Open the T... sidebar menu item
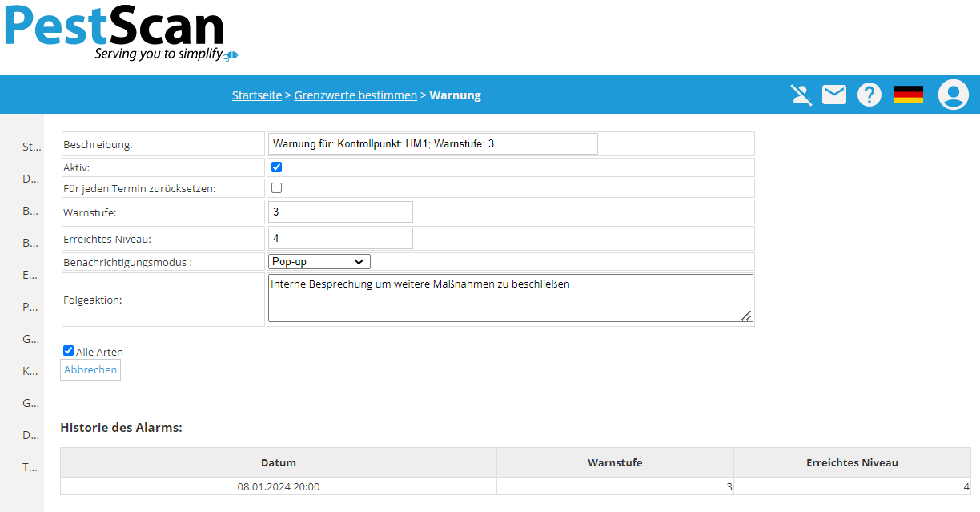The width and height of the screenshot is (980, 512). tap(30, 467)
